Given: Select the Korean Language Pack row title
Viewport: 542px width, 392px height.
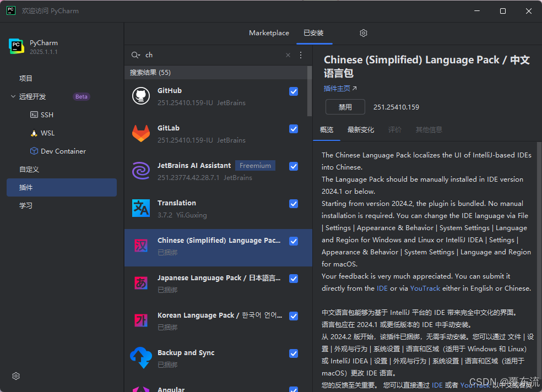Looking at the screenshot, I should click(219, 315).
